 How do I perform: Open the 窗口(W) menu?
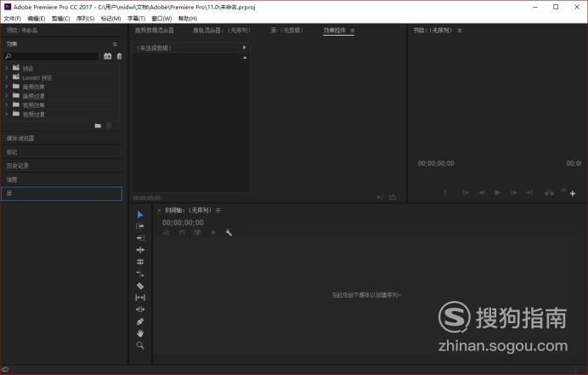pos(161,19)
